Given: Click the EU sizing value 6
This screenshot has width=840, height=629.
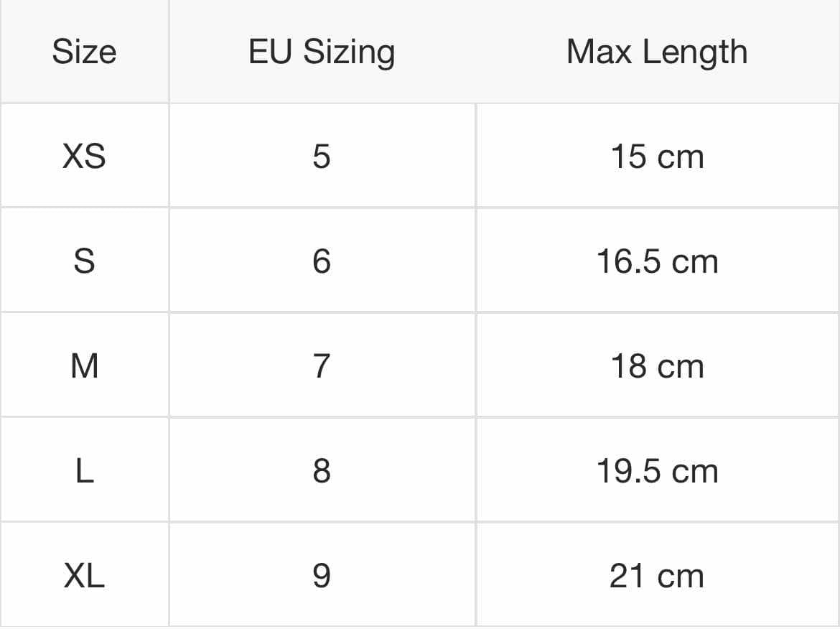Looking at the screenshot, I should (322, 261).
